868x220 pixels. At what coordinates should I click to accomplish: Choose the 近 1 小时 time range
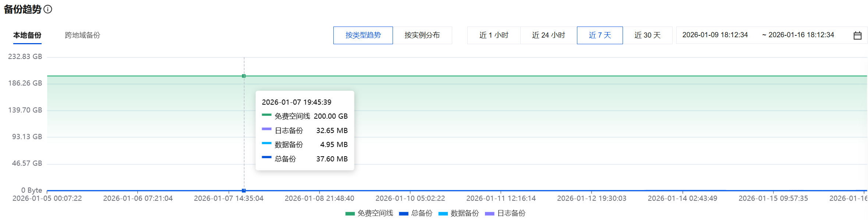tap(494, 35)
